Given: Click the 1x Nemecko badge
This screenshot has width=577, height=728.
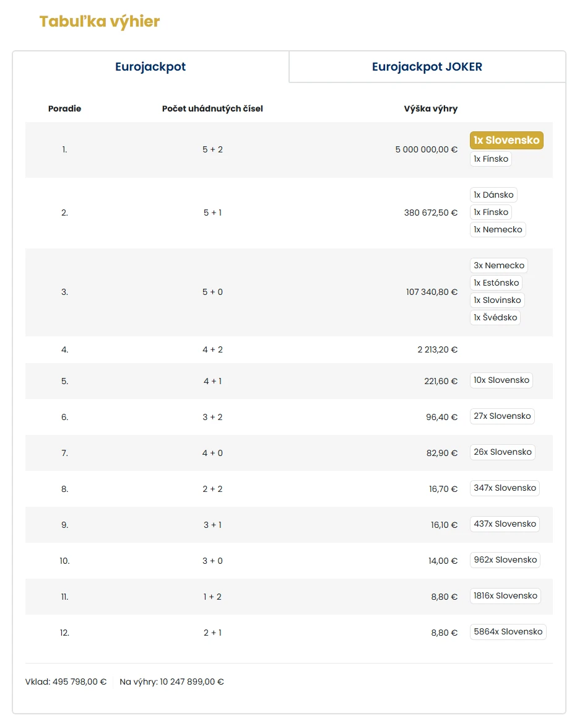Looking at the screenshot, I should pyautogui.click(x=498, y=230).
